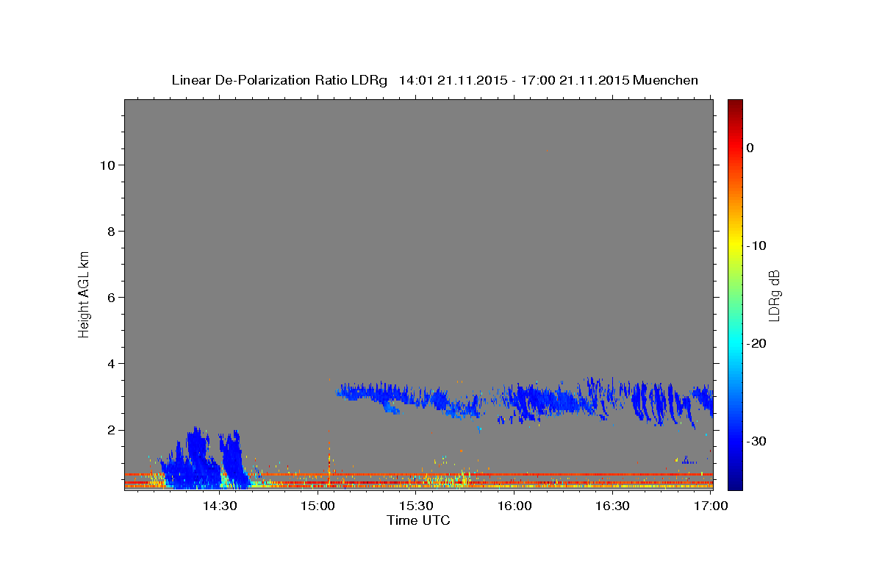This screenshot has height=588, width=882.
Task: Click the colorbar value -10
Action: (756, 245)
